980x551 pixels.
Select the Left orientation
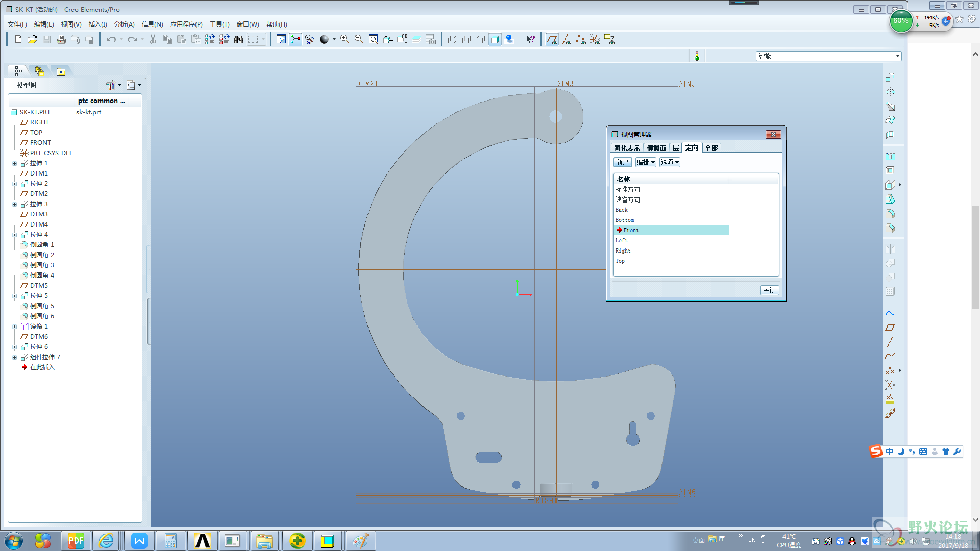click(x=621, y=240)
